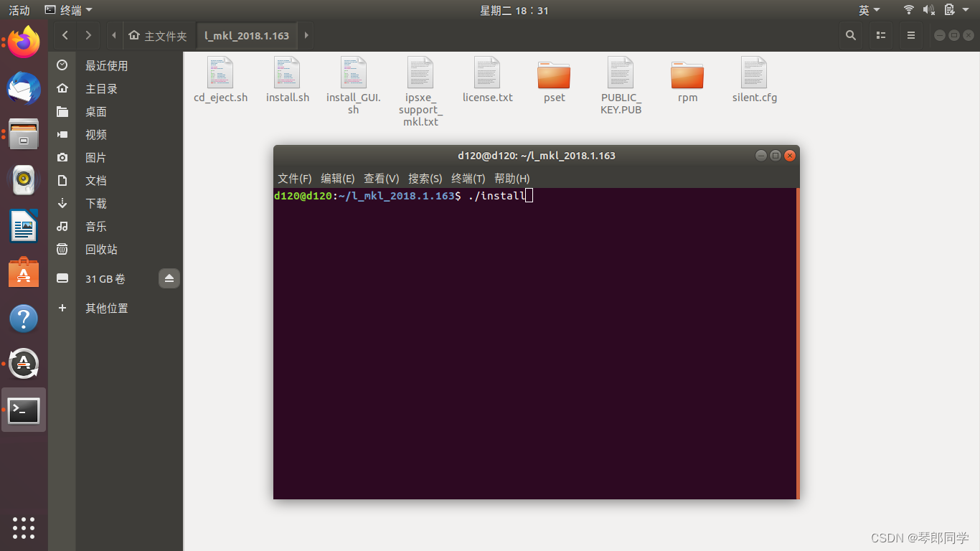
Task: Click the right path-bar scroll arrow
Action: (306, 35)
